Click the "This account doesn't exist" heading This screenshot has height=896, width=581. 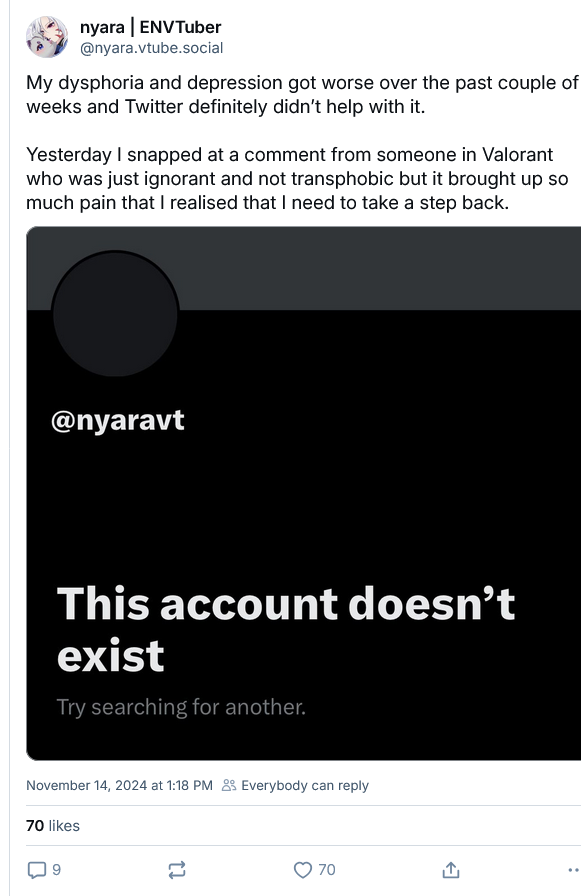pyautogui.click(x=286, y=629)
